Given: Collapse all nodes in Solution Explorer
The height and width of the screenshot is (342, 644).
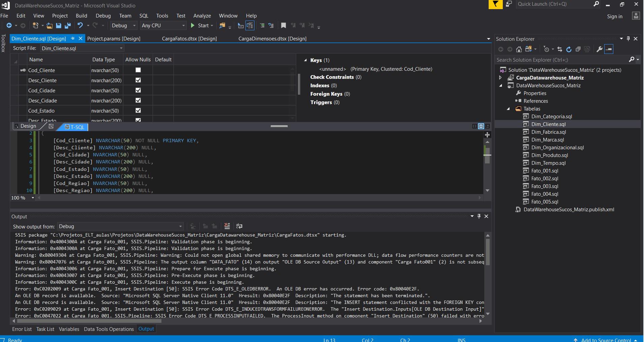Looking at the screenshot, I should coord(578,49).
